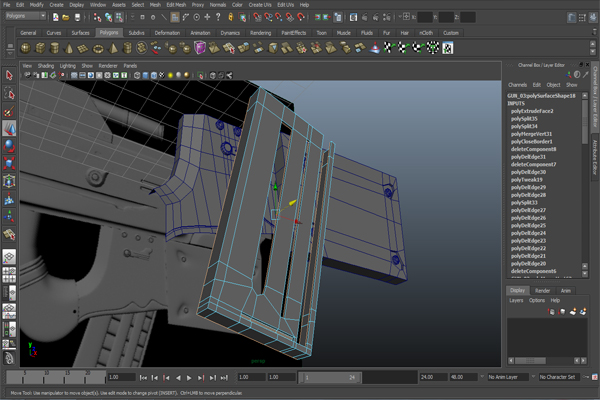Open the viewport Shading menu
This screenshot has width=600, height=400.
pyautogui.click(x=46, y=66)
